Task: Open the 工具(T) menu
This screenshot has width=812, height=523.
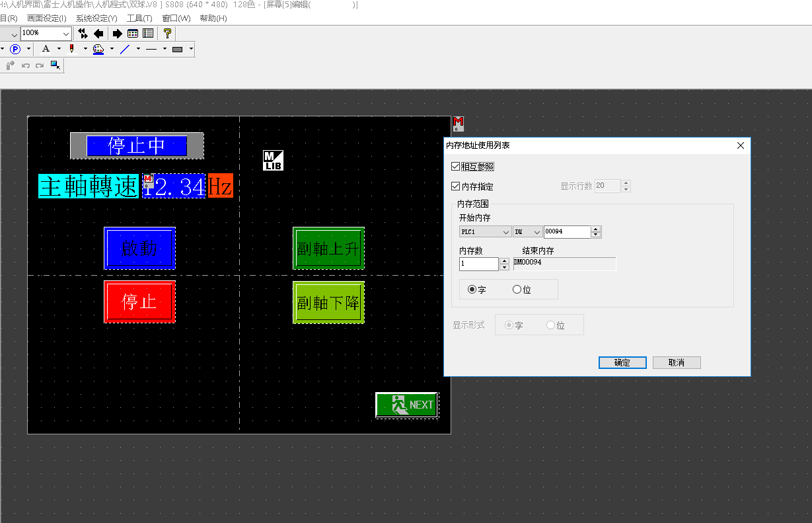Action: tap(139, 19)
